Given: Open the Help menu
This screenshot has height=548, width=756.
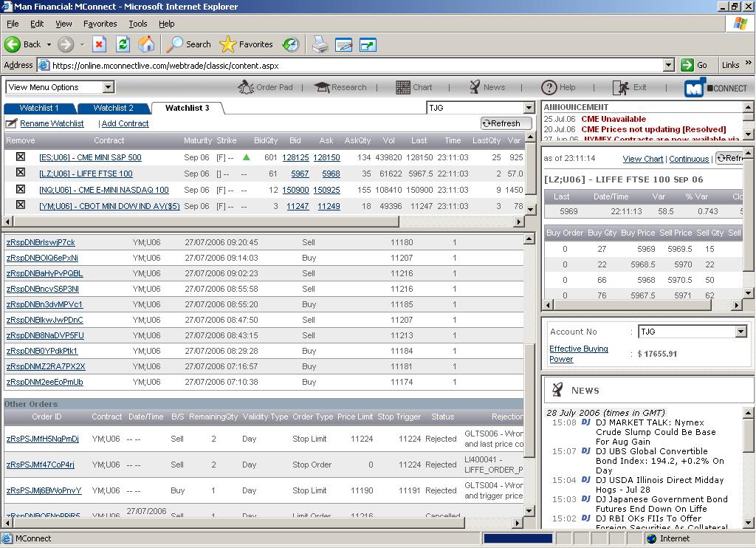Looking at the screenshot, I should pyautogui.click(x=166, y=24).
